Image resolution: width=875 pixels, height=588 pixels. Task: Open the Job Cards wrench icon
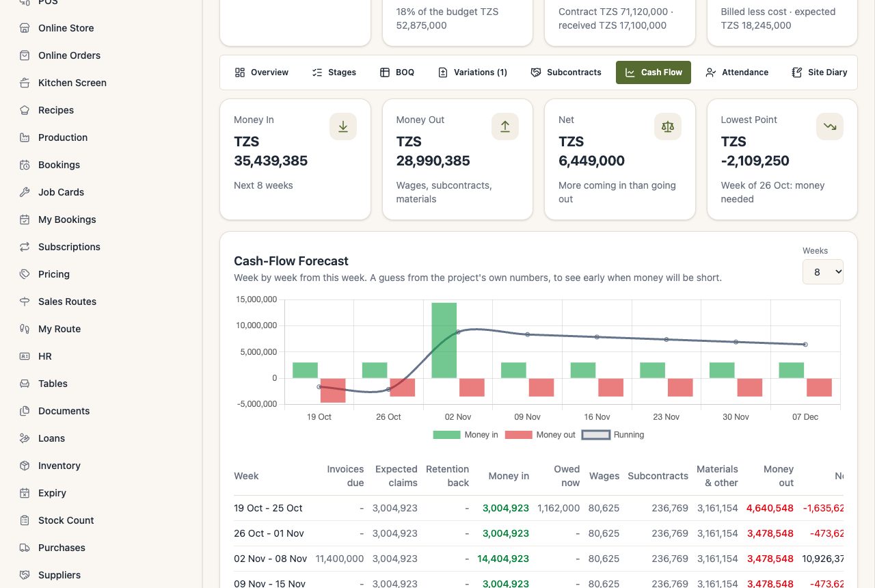click(x=25, y=192)
